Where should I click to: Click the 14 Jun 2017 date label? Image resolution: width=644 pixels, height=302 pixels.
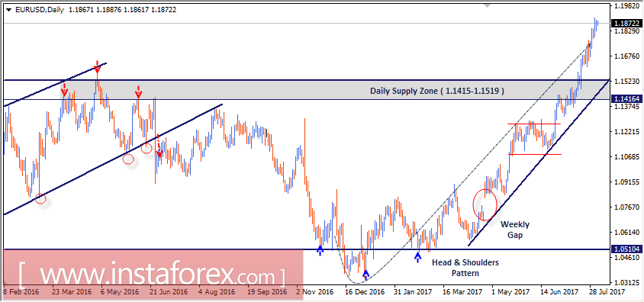tap(560, 292)
